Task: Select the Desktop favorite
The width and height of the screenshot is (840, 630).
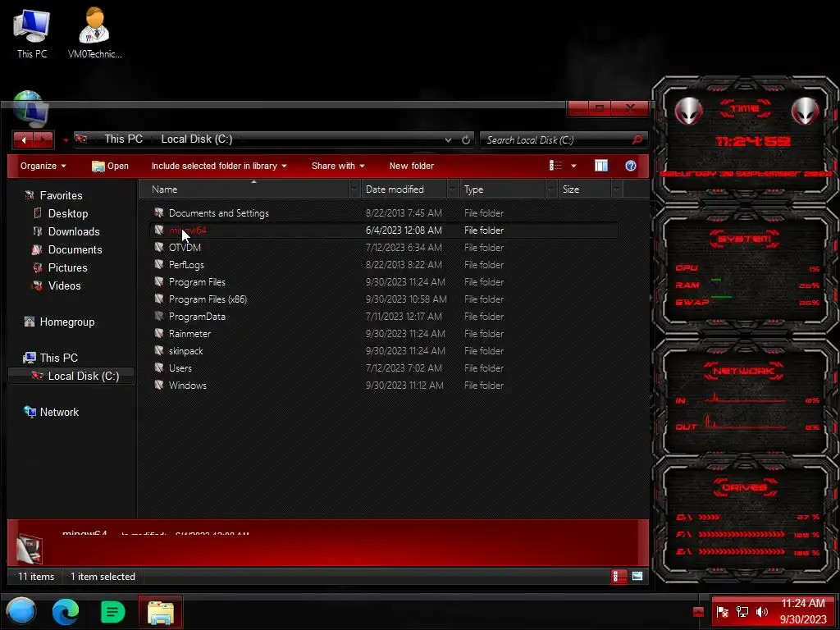Action: click(67, 213)
